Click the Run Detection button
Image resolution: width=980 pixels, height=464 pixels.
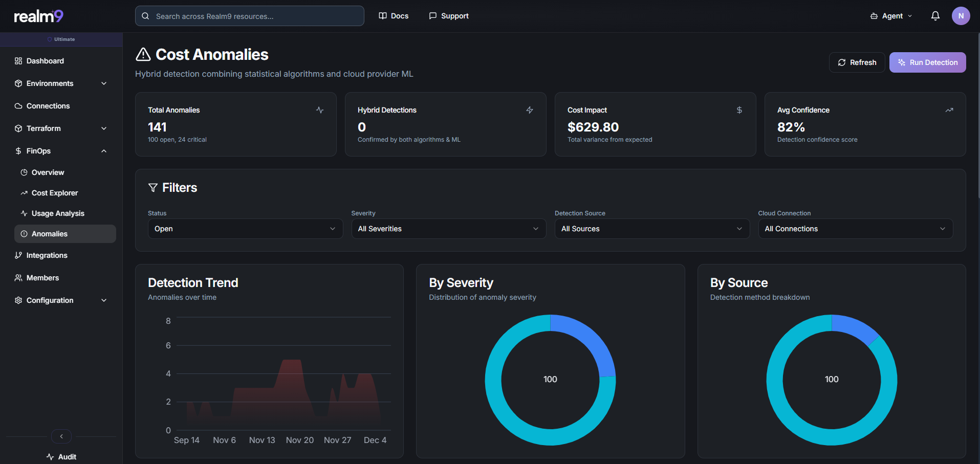click(927, 62)
